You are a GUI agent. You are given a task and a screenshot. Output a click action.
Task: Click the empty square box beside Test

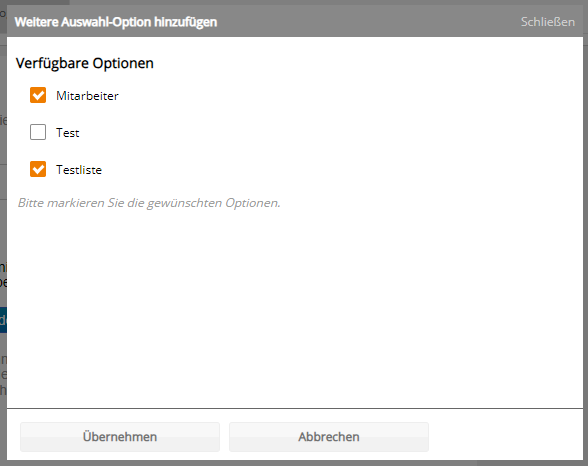click(38, 132)
